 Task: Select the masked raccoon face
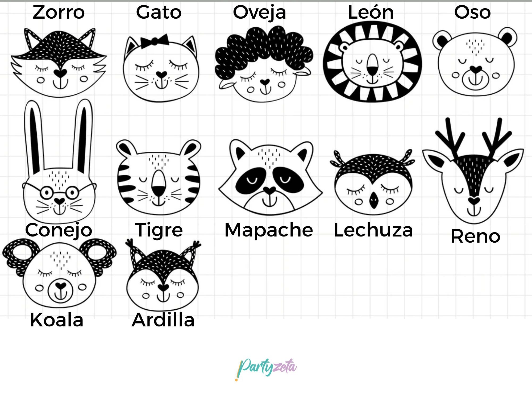(x=271, y=177)
